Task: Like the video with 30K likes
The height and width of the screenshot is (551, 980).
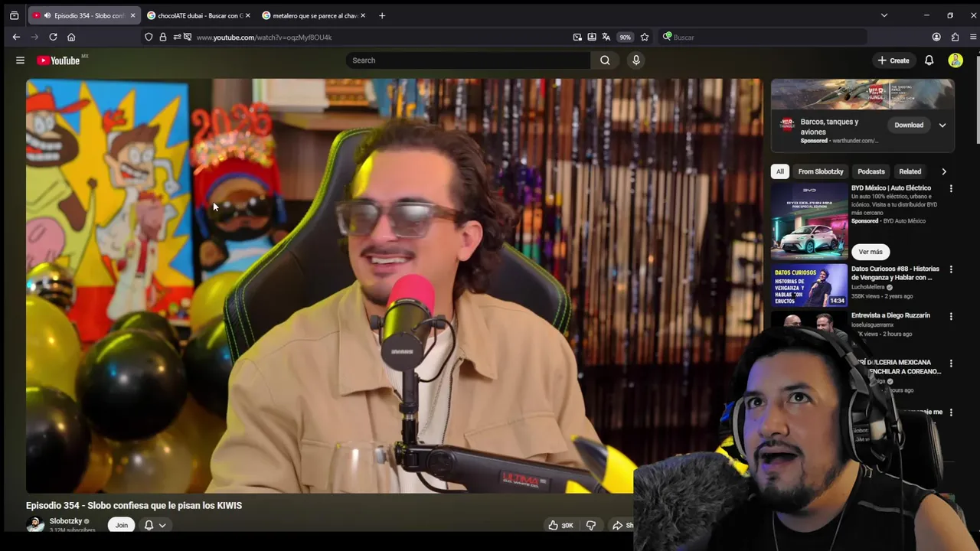Action: tap(560, 525)
